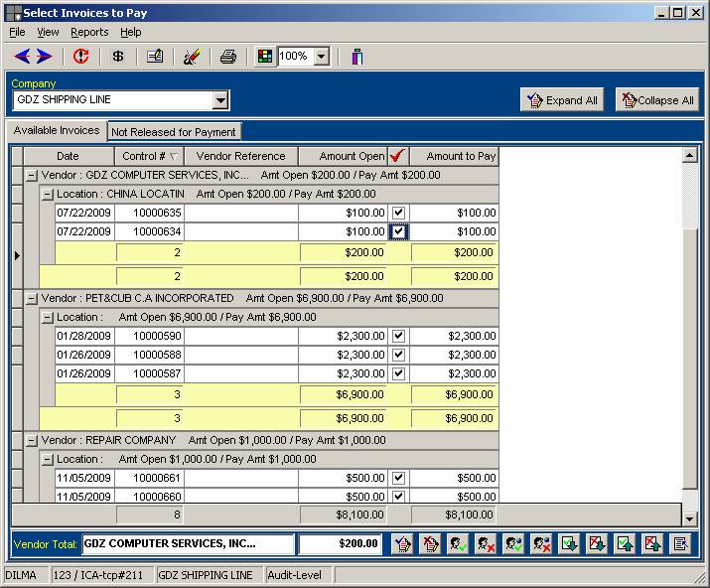Image resolution: width=710 pixels, height=588 pixels.
Task: Toggle the checkbox for invoice 10000587
Action: tap(398, 373)
